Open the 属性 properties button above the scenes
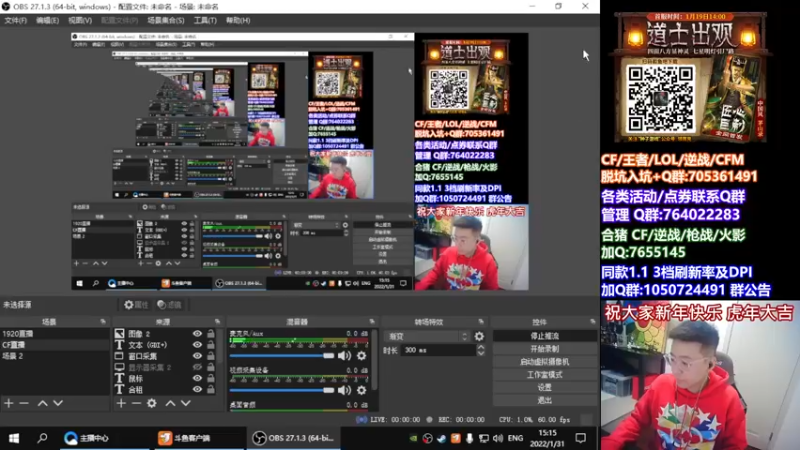This screenshot has height=450, width=800. coord(136,305)
